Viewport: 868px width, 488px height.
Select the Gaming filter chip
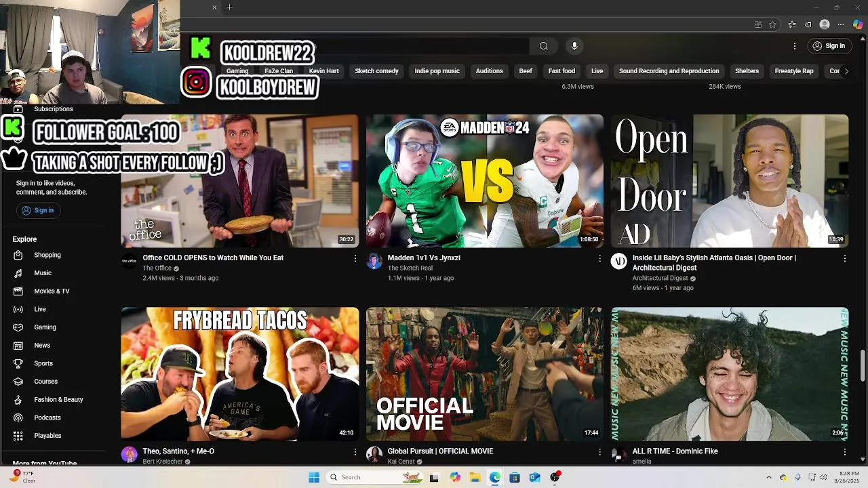[237, 71]
